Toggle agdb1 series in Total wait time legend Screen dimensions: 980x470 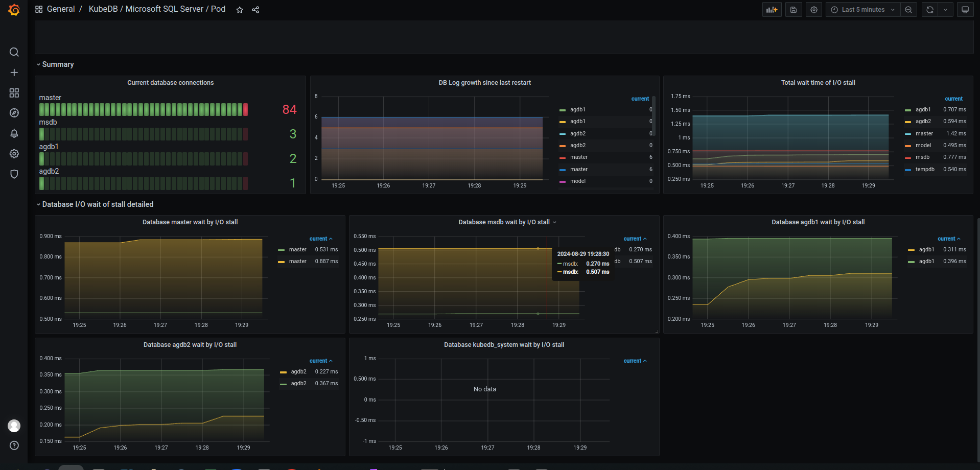pos(922,109)
